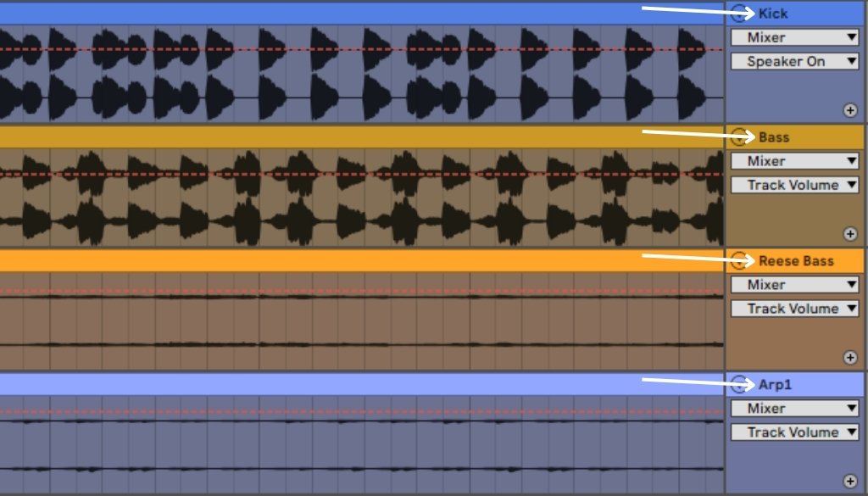Select the gold Bass clip header bar
The width and height of the screenshot is (868, 496).
click(x=362, y=137)
